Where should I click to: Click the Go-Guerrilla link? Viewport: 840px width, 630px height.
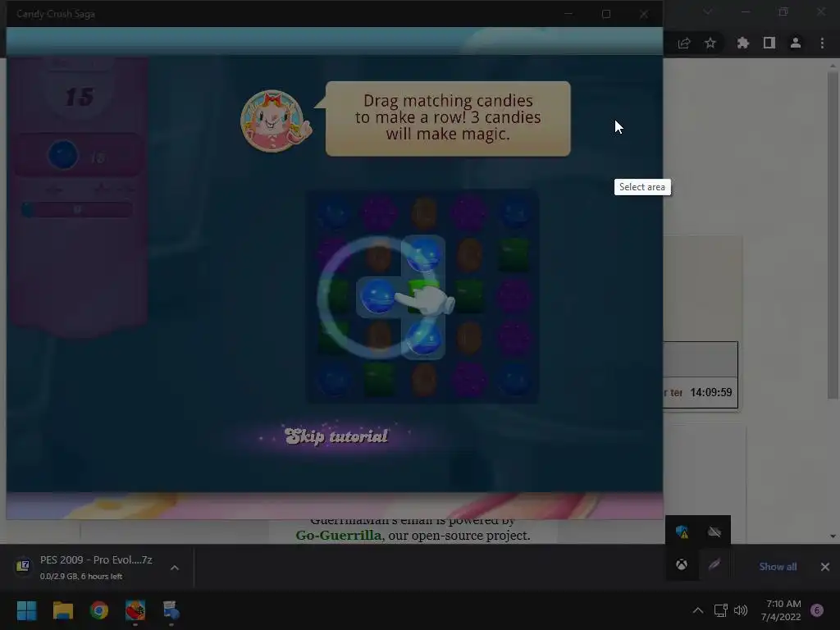pos(339,535)
